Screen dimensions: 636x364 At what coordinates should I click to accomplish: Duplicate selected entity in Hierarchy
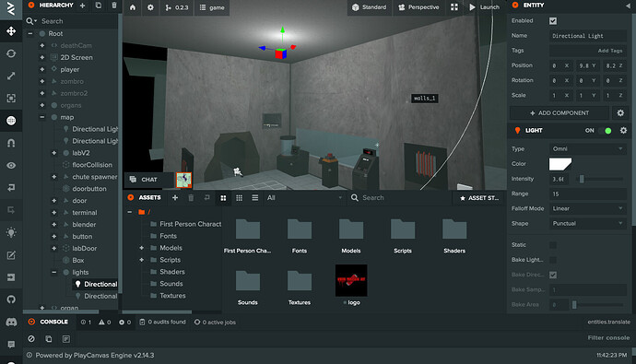point(98,6)
